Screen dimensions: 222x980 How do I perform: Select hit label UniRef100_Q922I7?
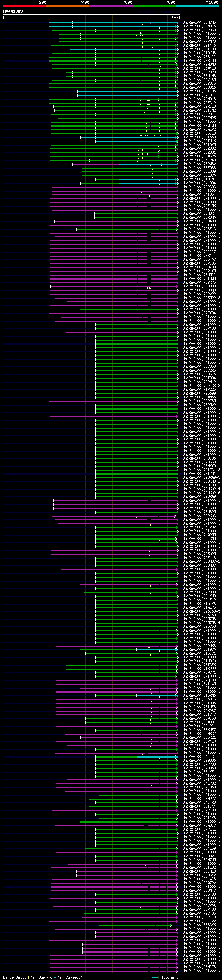(x=199, y=252)
